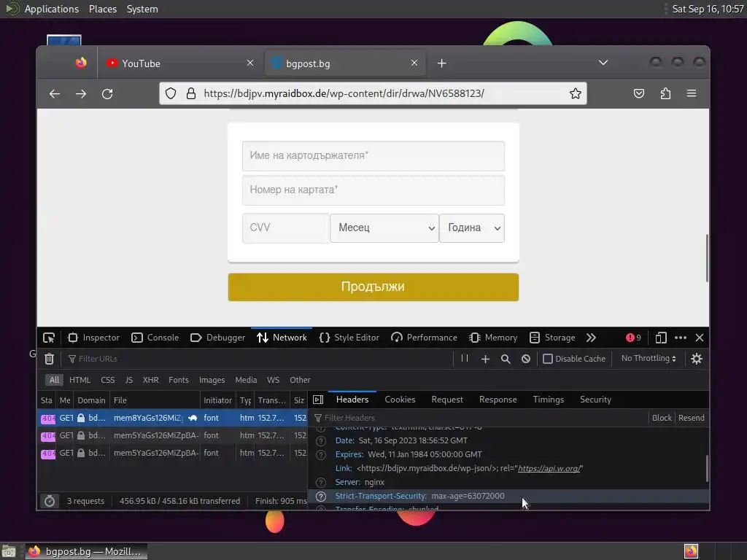Open the No Throttling dropdown
This screenshot has width=747, height=560.
pos(649,358)
